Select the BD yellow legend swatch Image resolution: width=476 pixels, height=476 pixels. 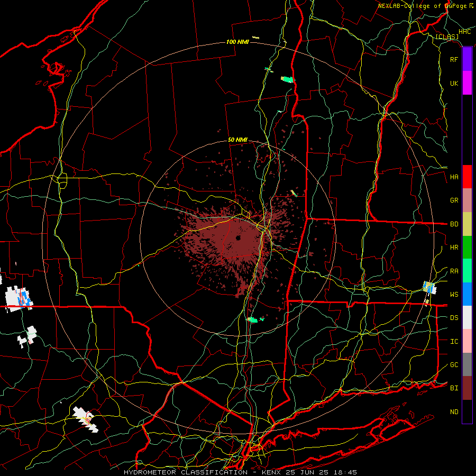[x=467, y=224]
